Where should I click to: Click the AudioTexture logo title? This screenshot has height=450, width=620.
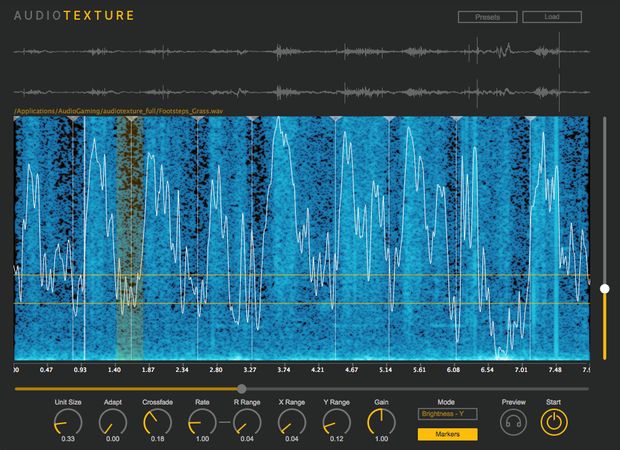74,16
